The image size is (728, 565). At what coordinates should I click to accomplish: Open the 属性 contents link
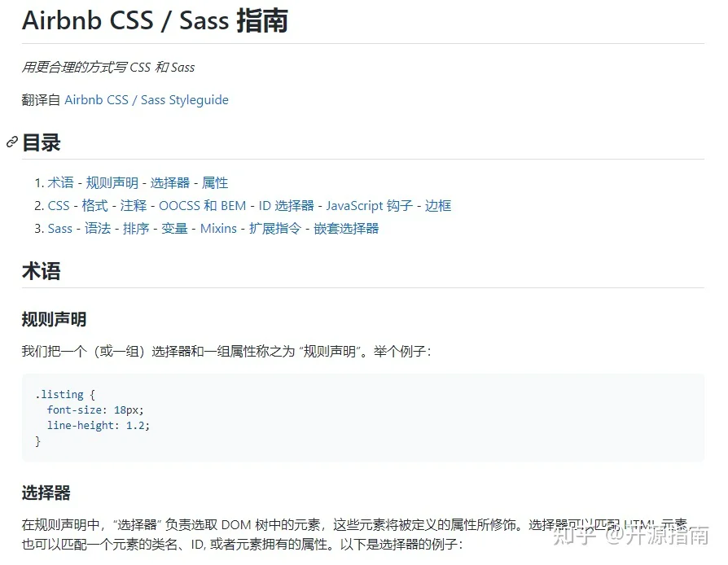coord(215,182)
